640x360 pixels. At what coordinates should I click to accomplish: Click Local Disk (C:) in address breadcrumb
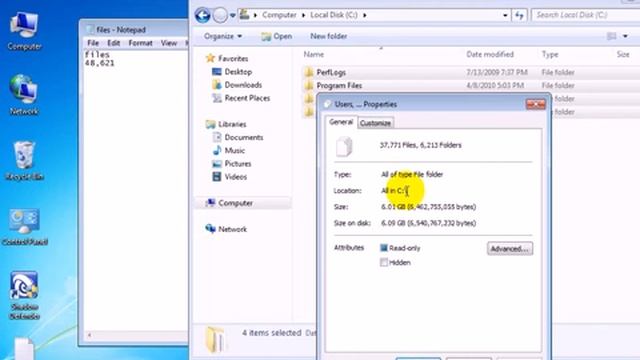click(333, 15)
